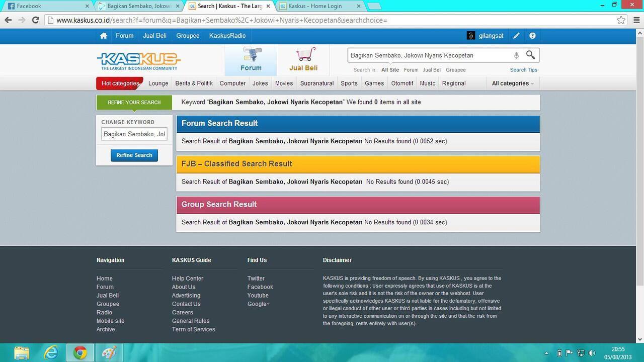Click the Hot categories button
The height and width of the screenshot is (362, 644).
pyautogui.click(x=120, y=83)
